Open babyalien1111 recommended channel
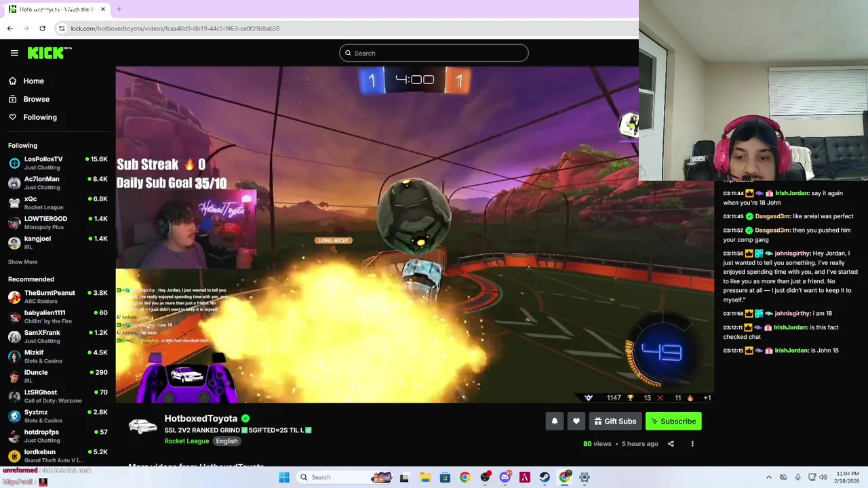The image size is (868, 488). 58,317
